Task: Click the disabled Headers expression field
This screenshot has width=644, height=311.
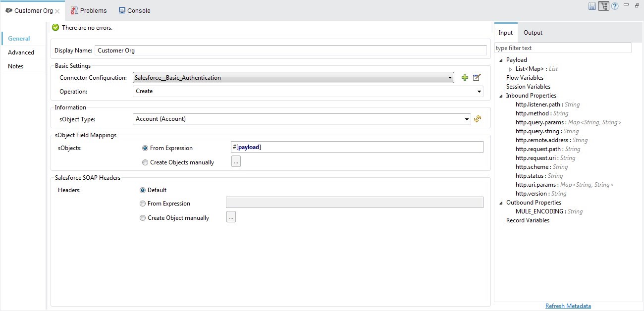Action: click(x=355, y=202)
